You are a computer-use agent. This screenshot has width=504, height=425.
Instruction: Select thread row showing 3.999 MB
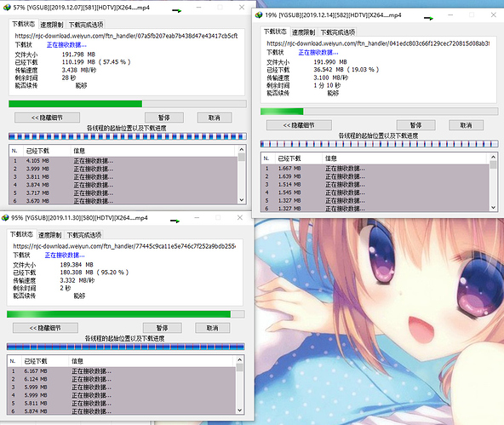point(124,169)
